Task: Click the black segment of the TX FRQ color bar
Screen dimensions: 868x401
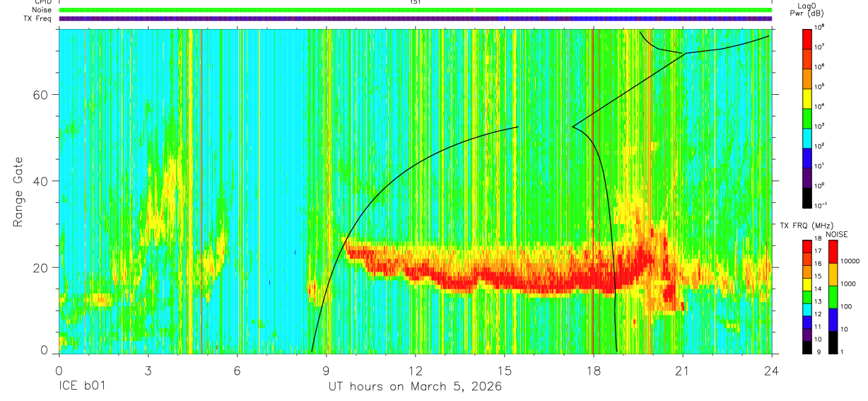Action: (x=807, y=347)
